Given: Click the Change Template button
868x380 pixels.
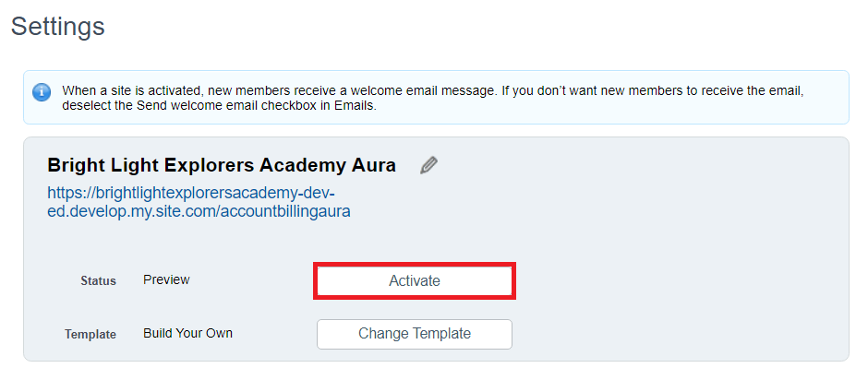Looking at the screenshot, I should coord(414,334).
